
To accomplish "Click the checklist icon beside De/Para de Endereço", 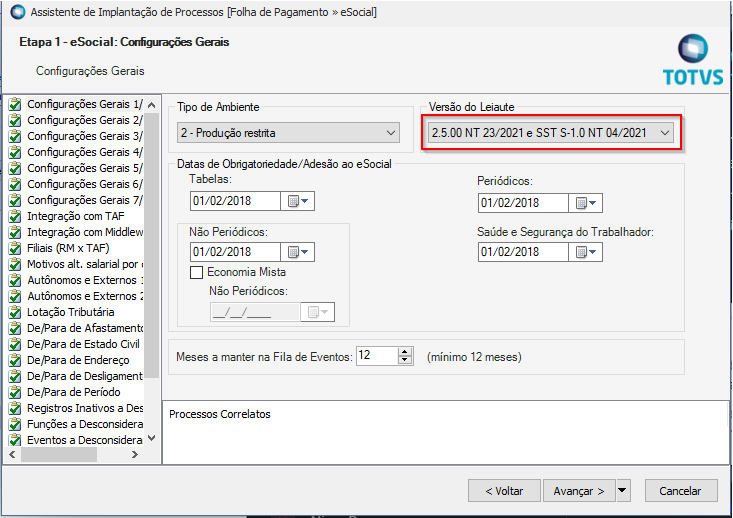I will [15, 360].
